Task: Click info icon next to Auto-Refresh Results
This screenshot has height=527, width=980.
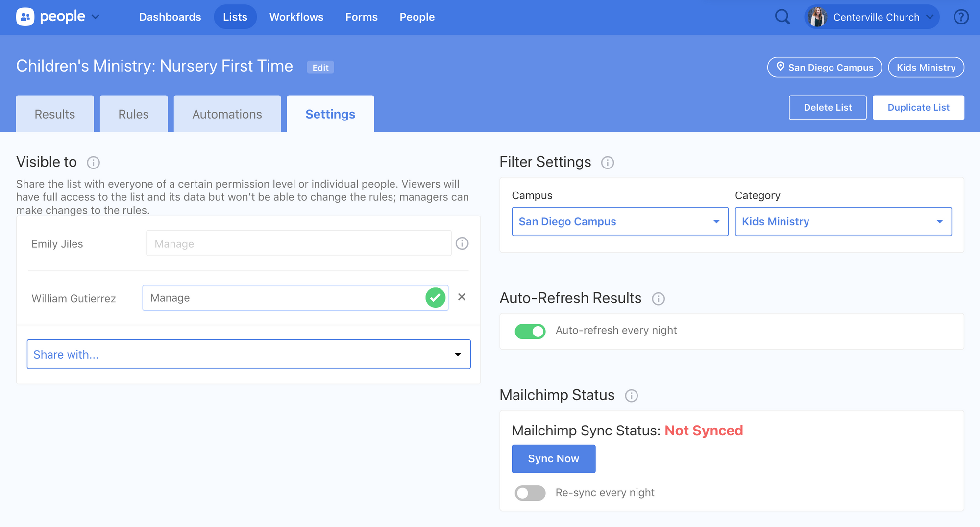Action: click(658, 299)
